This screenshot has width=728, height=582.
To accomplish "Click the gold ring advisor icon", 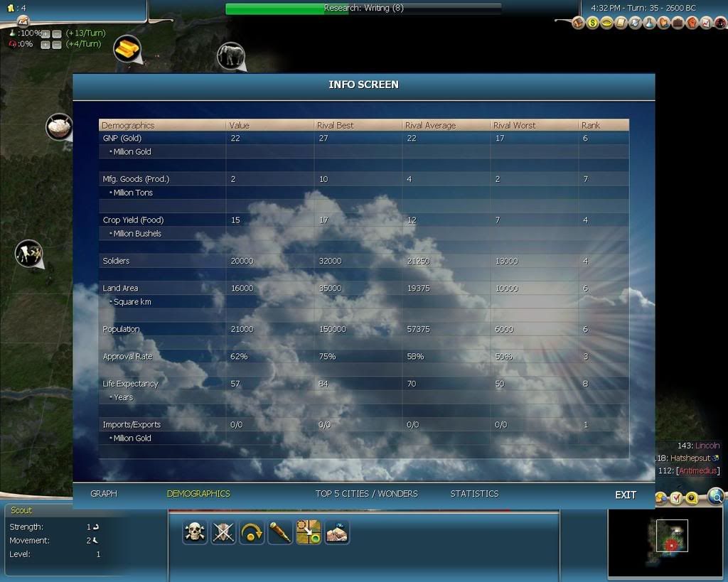I will coord(607,22).
